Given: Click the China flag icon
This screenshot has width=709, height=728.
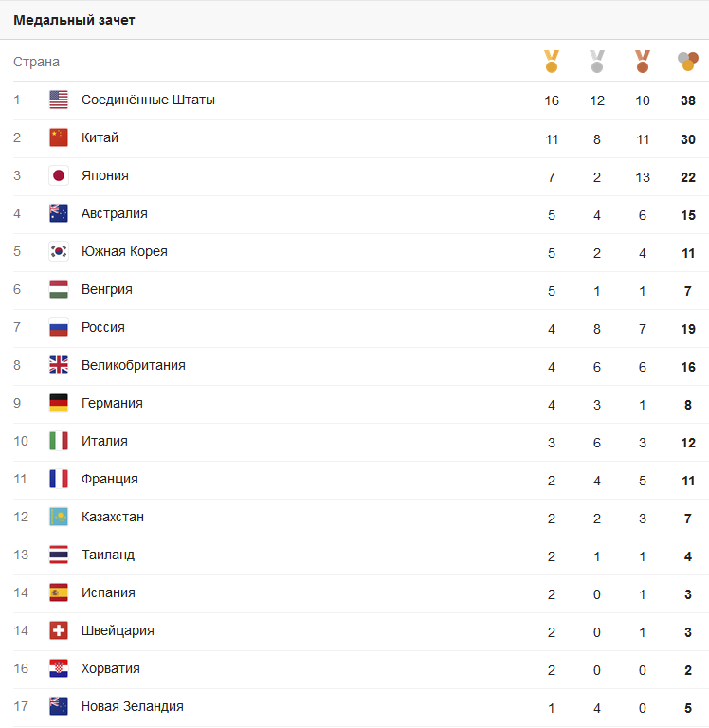Looking at the screenshot, I should [x=59, y=137].
